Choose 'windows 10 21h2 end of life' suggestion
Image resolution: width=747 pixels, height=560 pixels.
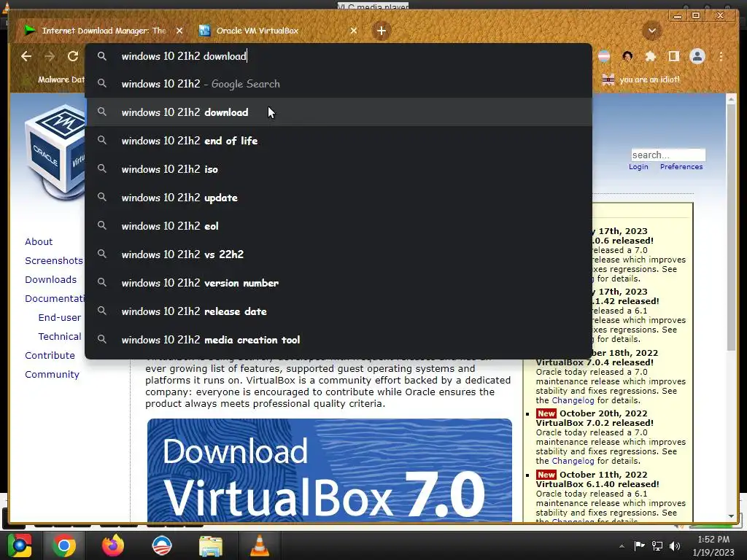[x=338, y=141]
